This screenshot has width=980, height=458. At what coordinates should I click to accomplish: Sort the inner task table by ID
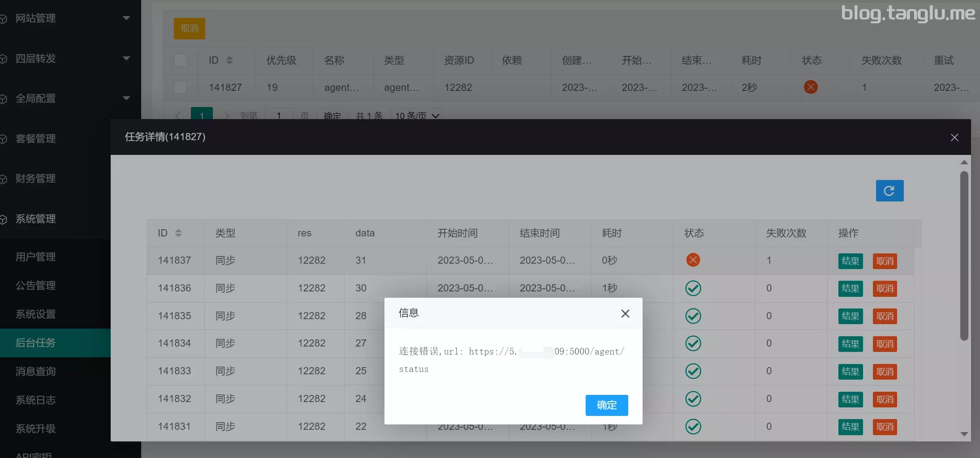178,233
